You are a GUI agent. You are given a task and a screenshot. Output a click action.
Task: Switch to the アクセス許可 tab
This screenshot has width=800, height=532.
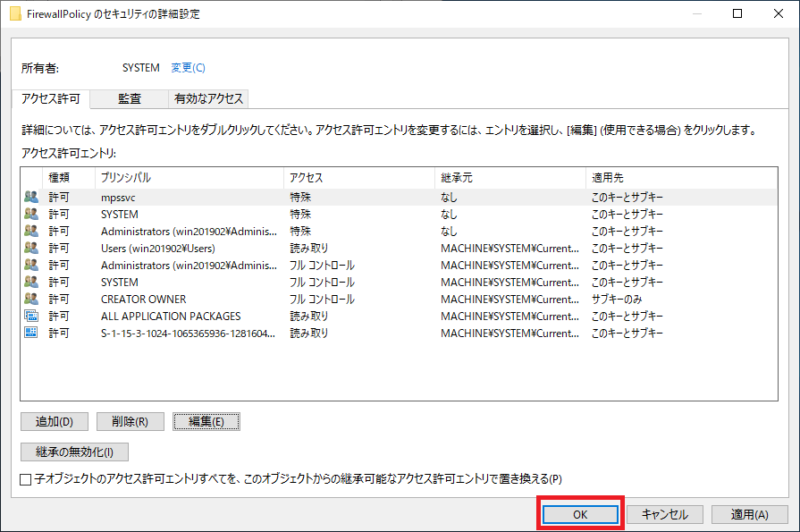point(51,98)
